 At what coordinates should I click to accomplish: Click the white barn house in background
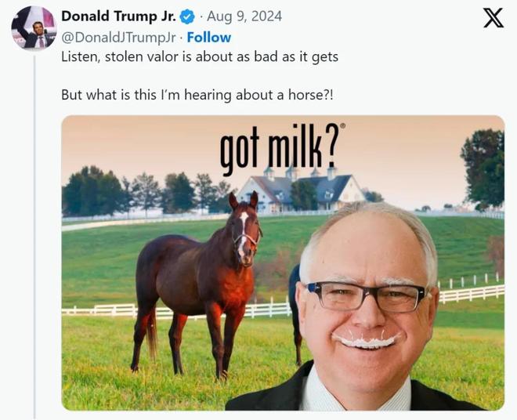(x=301, y=190)
